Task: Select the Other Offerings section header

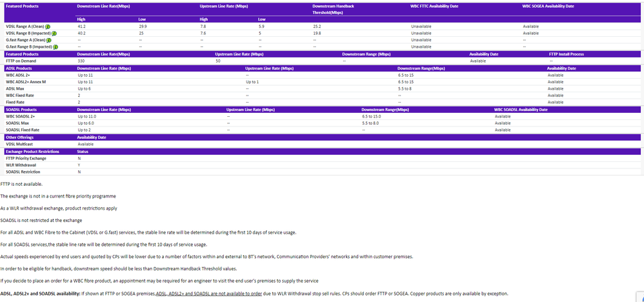Action: click(19, 137)
